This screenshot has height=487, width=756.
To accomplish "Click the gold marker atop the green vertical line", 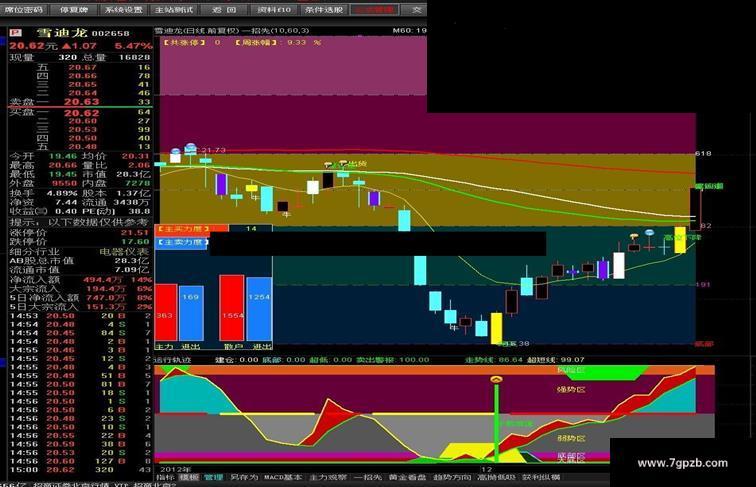I will pyautogui.click(x=496, y=380).
